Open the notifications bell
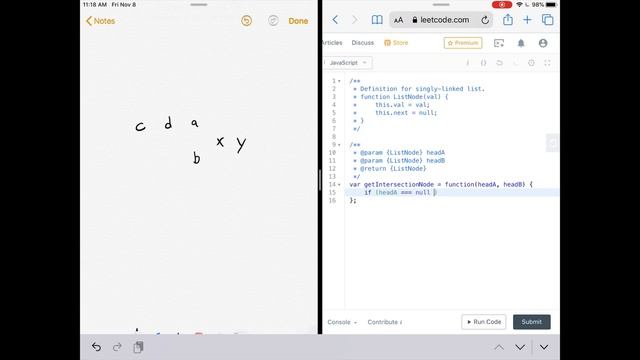The image size is (640, 360). click(x=521, y=43)
